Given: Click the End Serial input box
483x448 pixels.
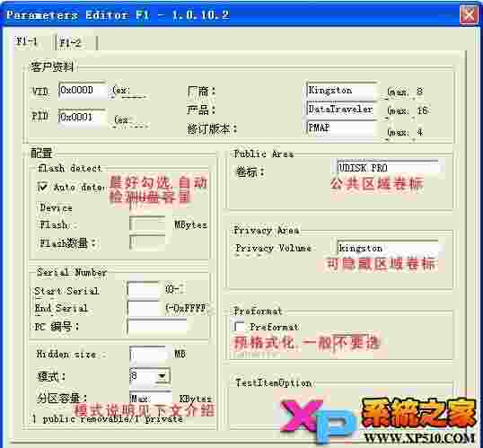Looking at the screenshot, I should [x=144, y=308].
